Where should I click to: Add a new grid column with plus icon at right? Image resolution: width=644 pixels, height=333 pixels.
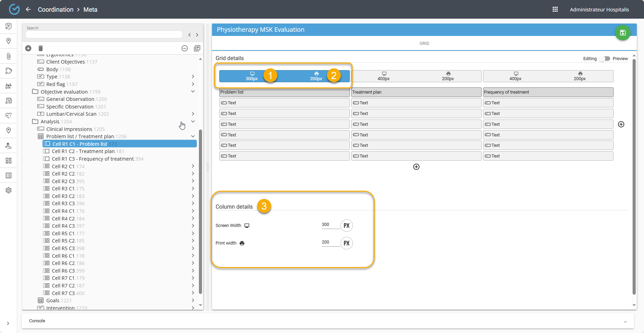tap(621, 124)
